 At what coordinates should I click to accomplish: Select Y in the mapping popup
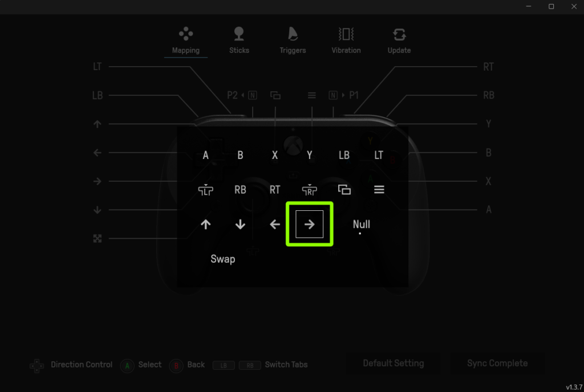tap(310, 155)
